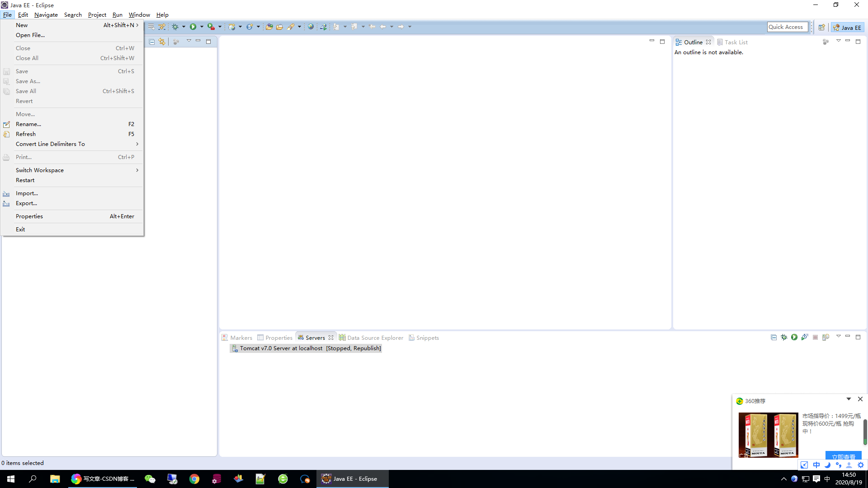Start the server with green play icon
The image size is (868, 488).
tap(794, 338)
